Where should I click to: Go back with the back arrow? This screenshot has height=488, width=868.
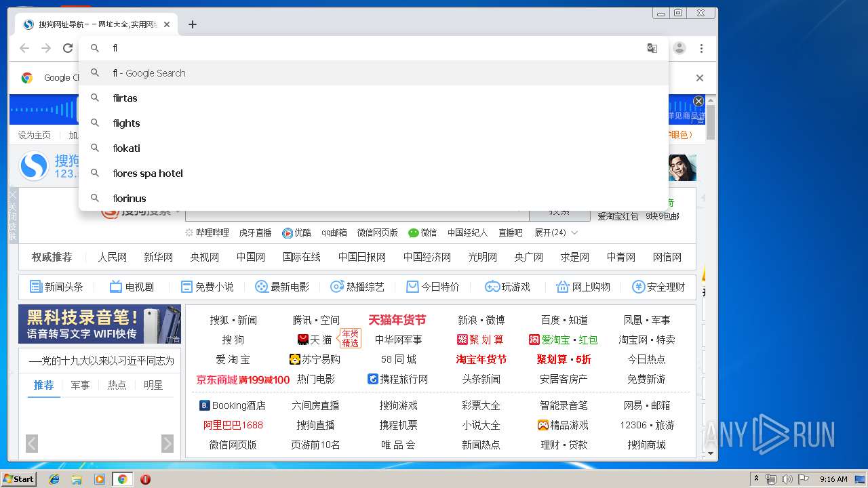pyautogui.click(x=24, y=48)
